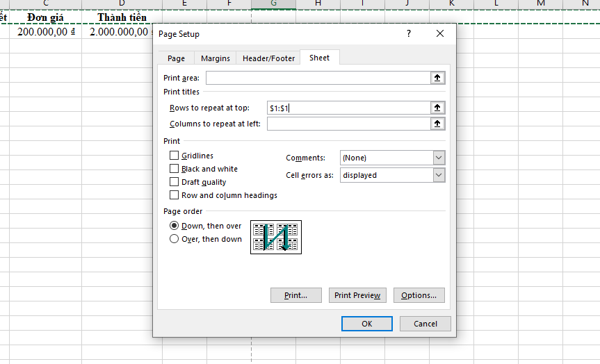Open the Margins tab
The height and width of the screenshot is (364, 600).
coord(216,58)
